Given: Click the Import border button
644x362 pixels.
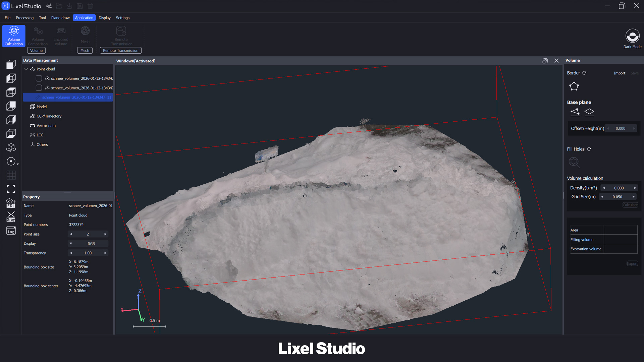Looking at the screenshot, I should point(619,73).
